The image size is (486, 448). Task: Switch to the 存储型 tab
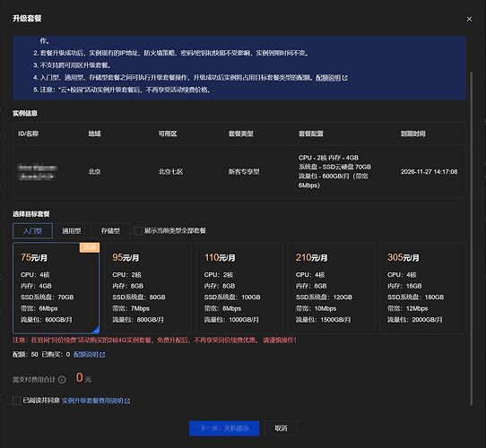pyautogui.click(x=110, y=231)
